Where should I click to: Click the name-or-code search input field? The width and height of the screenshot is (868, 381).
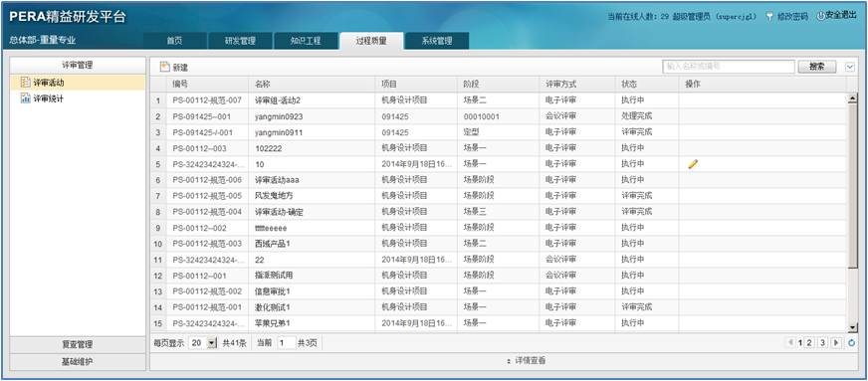[x=729, y=67]
